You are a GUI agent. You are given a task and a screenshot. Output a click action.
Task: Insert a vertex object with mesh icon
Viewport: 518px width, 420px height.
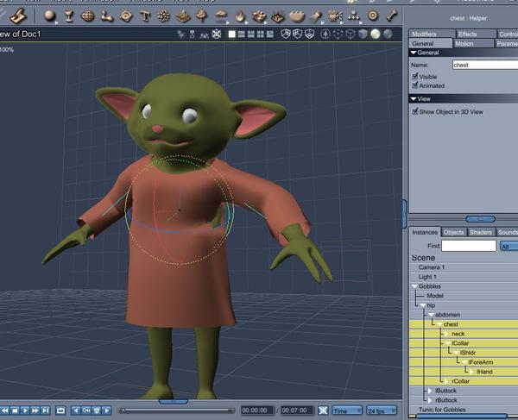[x=87, y=16]
